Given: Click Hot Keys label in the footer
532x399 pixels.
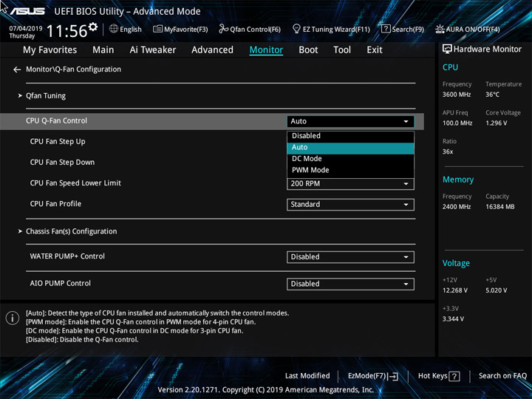Looking at the screenshot, I should coord(432,376).
